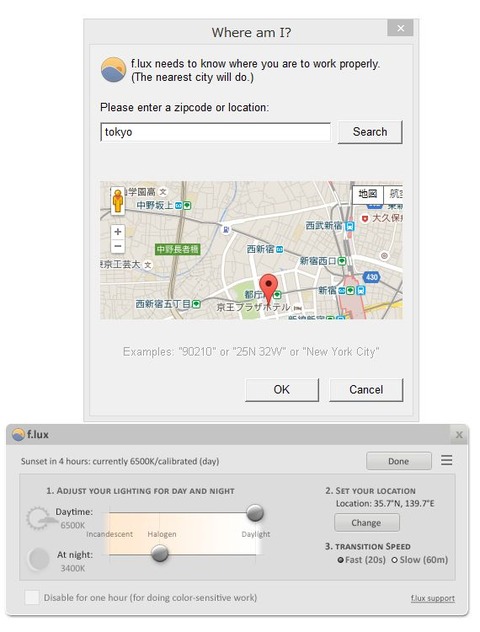Close the f.lux settings window

(x=459, y=435)
